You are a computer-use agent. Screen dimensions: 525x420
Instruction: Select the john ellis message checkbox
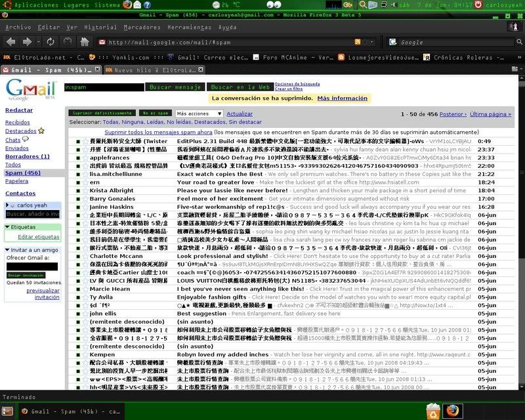pyautogui.click(x=77, y=314)
